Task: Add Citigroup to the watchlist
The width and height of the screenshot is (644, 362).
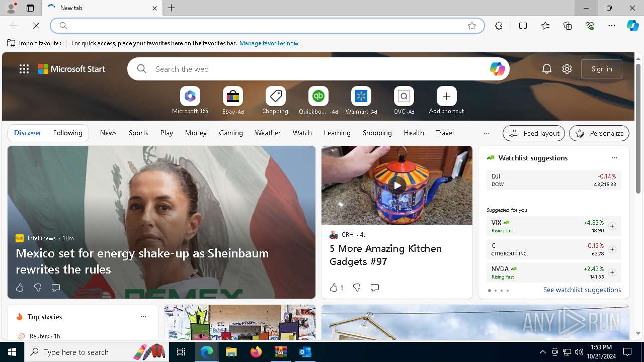Action: (x=612, y=249)
